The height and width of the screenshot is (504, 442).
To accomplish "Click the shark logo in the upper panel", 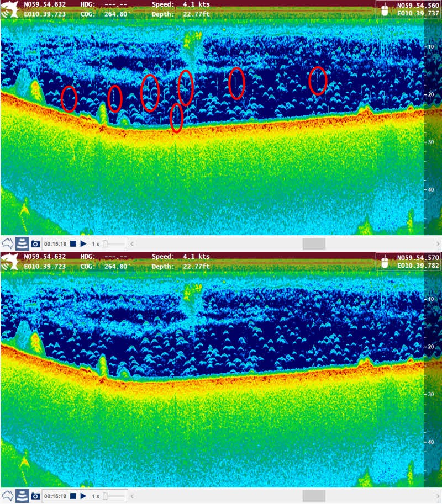I will [x=9, y=9].
